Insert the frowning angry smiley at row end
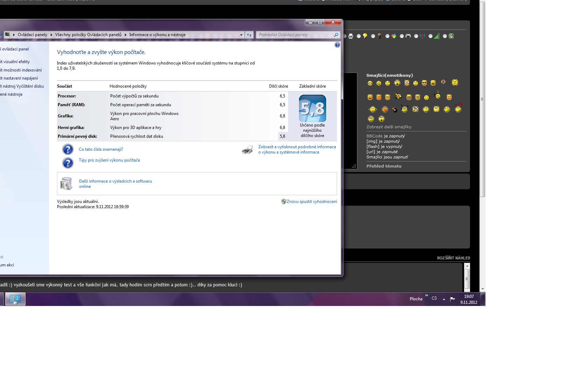 455,82
